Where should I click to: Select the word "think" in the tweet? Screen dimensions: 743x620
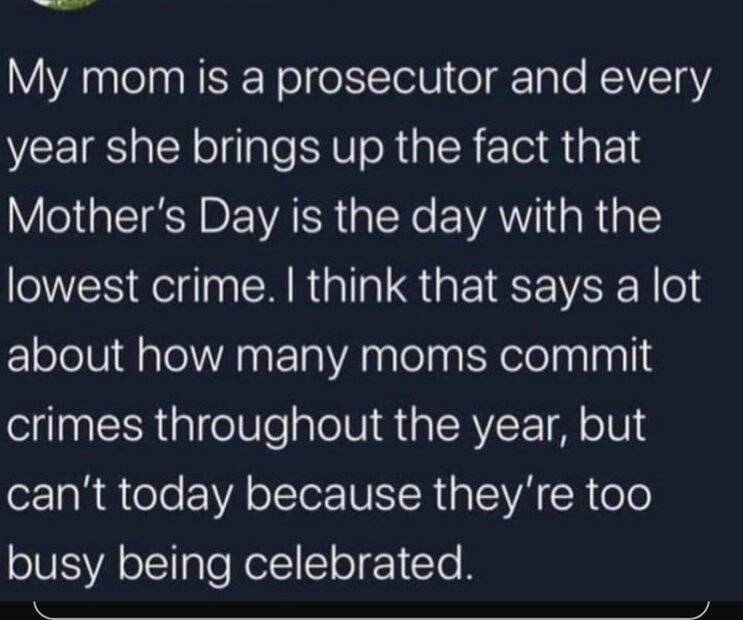point(357,287)
